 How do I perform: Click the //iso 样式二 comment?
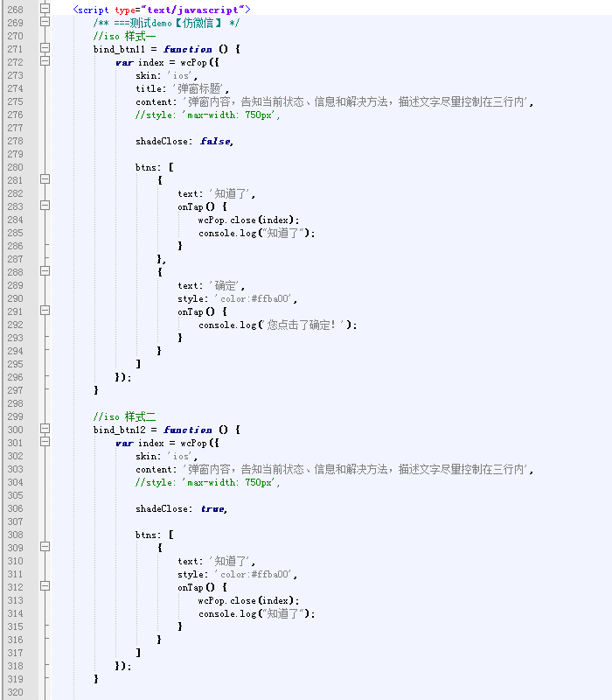[125, 417]
